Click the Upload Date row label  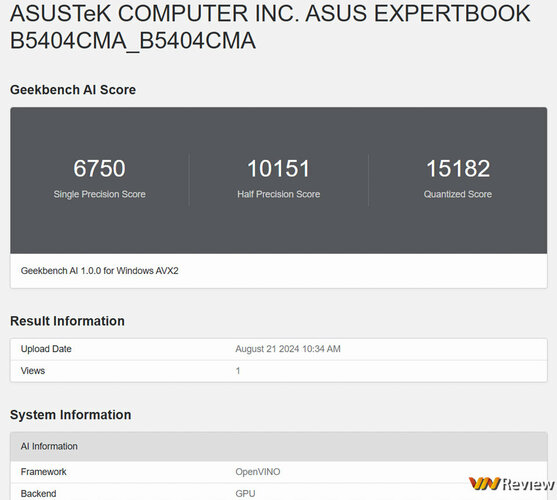click(46, 349)
